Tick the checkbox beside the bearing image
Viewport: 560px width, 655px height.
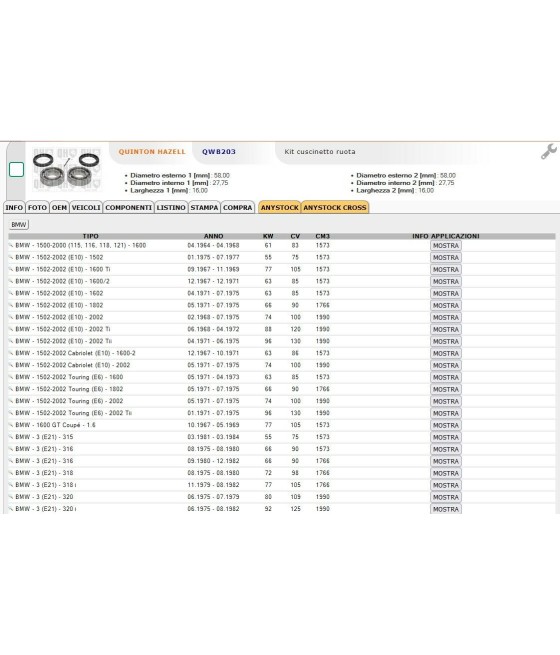16,170
